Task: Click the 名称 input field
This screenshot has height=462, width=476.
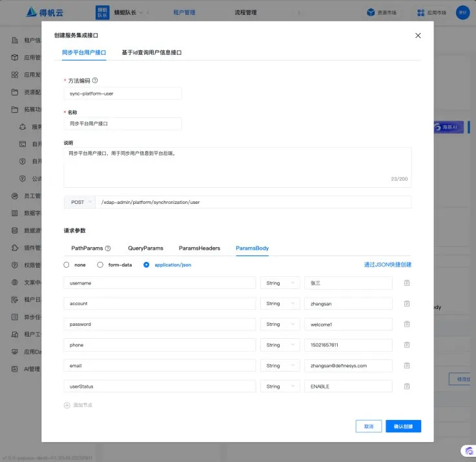Action: (123, 123)
